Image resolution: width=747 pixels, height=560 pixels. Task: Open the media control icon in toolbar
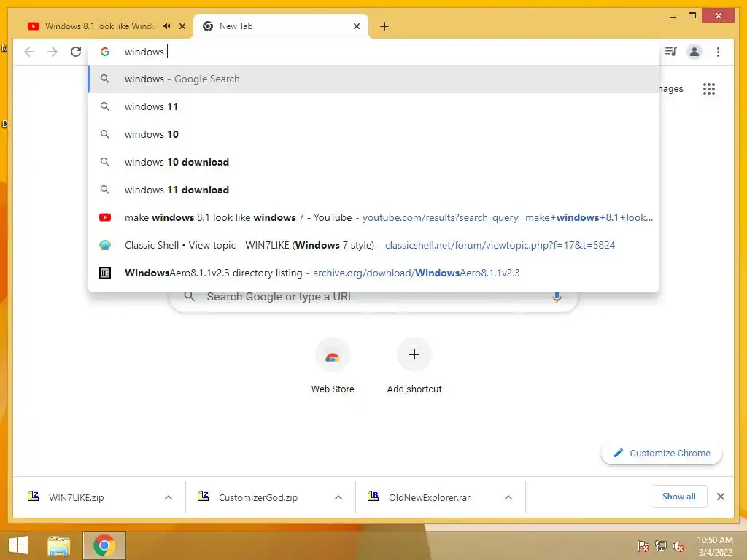671,52
